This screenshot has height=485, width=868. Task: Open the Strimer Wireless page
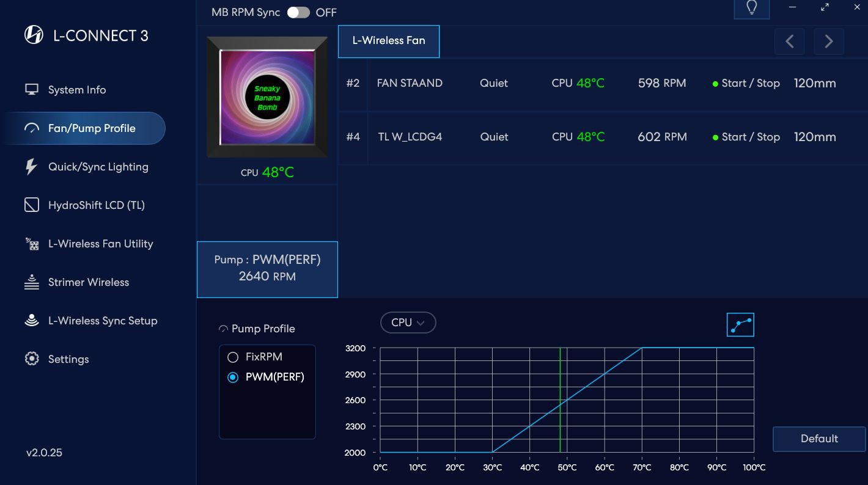coord(76,282)
